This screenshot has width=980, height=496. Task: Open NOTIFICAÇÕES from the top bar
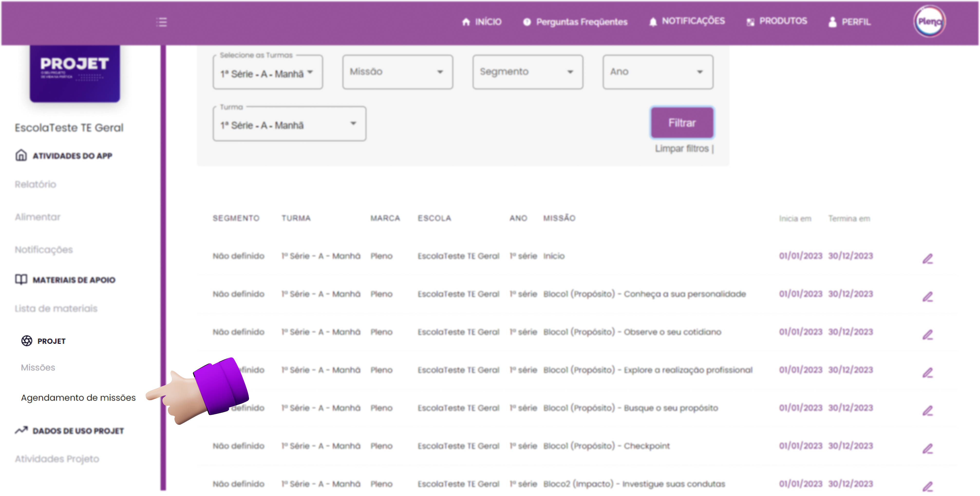(687, 21)
